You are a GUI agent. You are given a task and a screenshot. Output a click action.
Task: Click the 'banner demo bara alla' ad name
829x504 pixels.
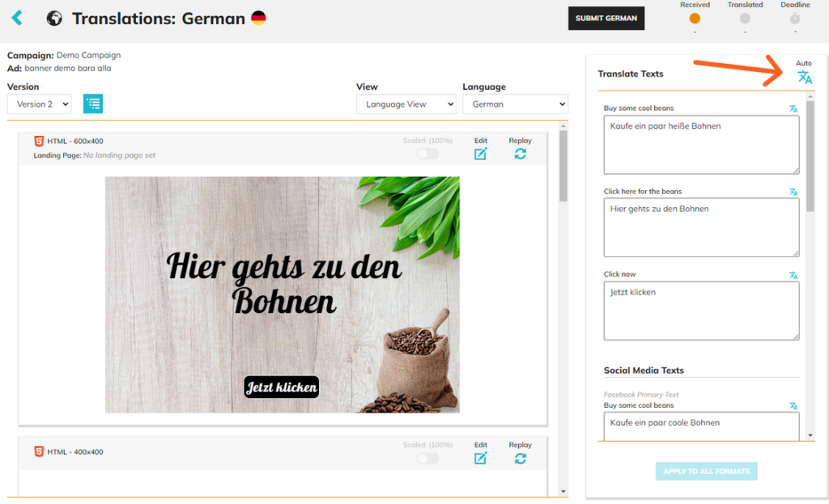tap(68, 68)
